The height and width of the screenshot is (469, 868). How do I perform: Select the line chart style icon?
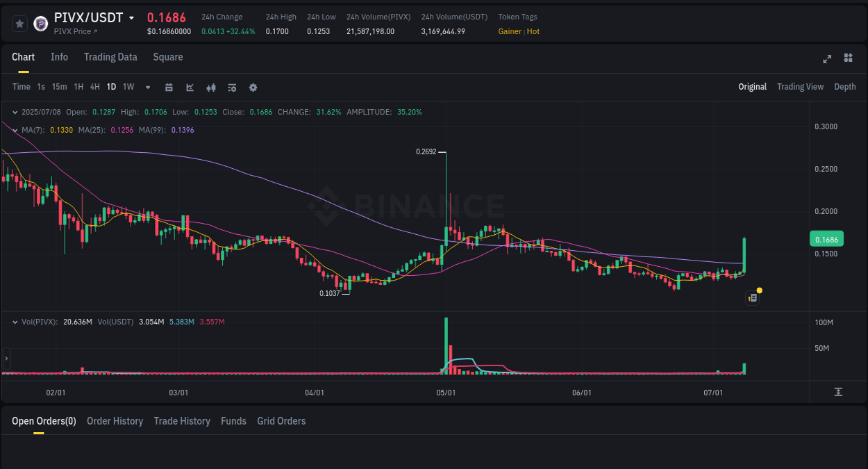[x=190, y=87]
